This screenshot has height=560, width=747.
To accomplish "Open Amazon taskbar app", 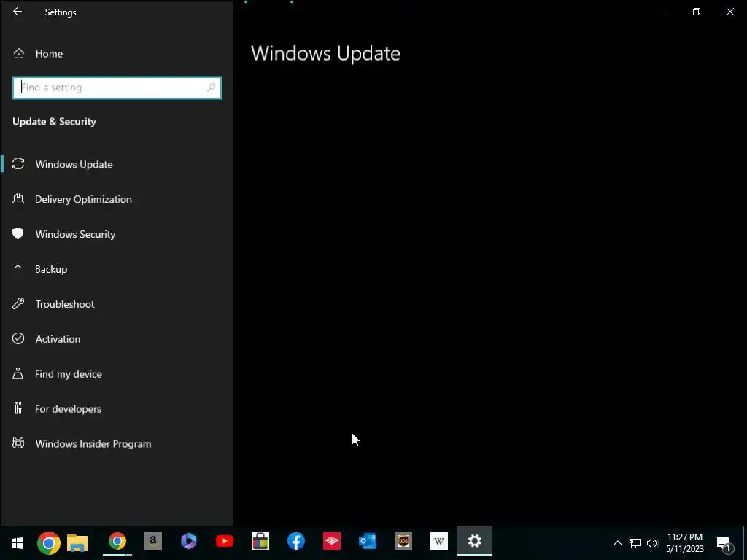I will [x=153, y=541].
